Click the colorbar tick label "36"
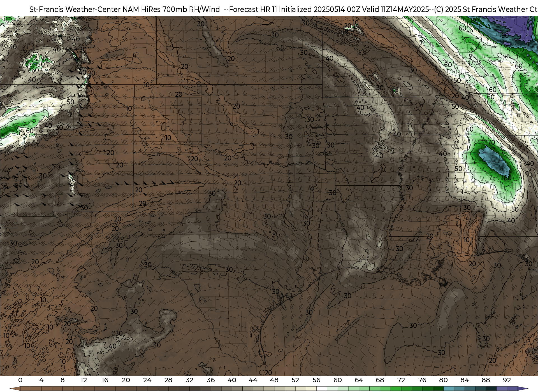 211,380
